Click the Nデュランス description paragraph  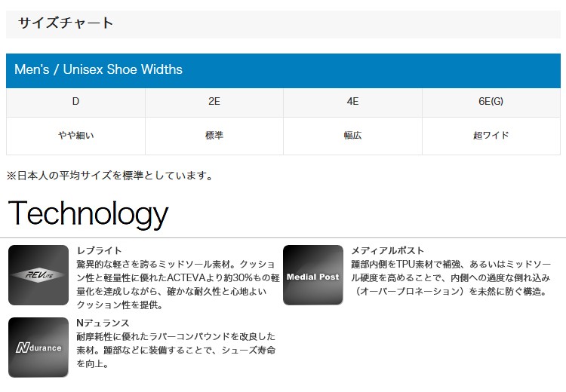[176, 351]
